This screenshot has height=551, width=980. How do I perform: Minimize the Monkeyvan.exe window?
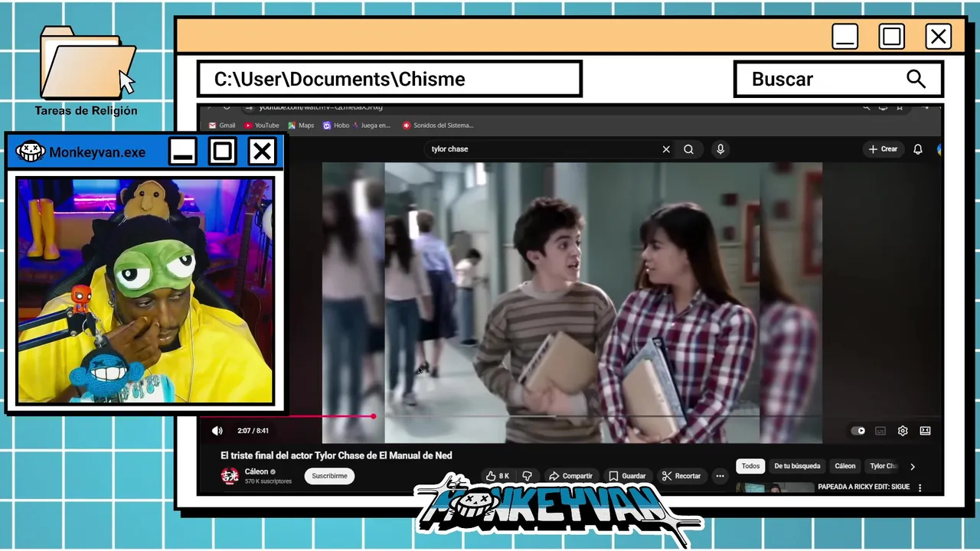click(x=182, y=151)
